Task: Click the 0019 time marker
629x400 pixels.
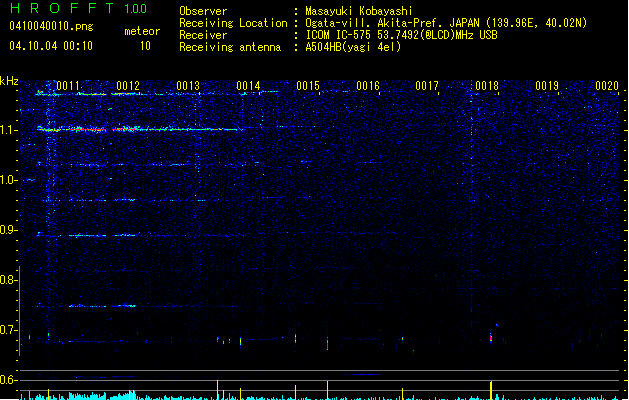Action: click(x=547, y=86)
